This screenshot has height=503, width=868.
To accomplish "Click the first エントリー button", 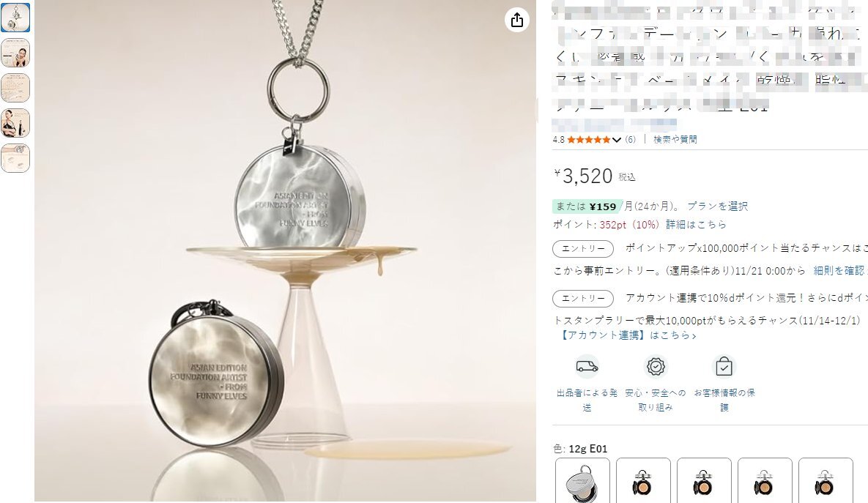I will 583,248.
